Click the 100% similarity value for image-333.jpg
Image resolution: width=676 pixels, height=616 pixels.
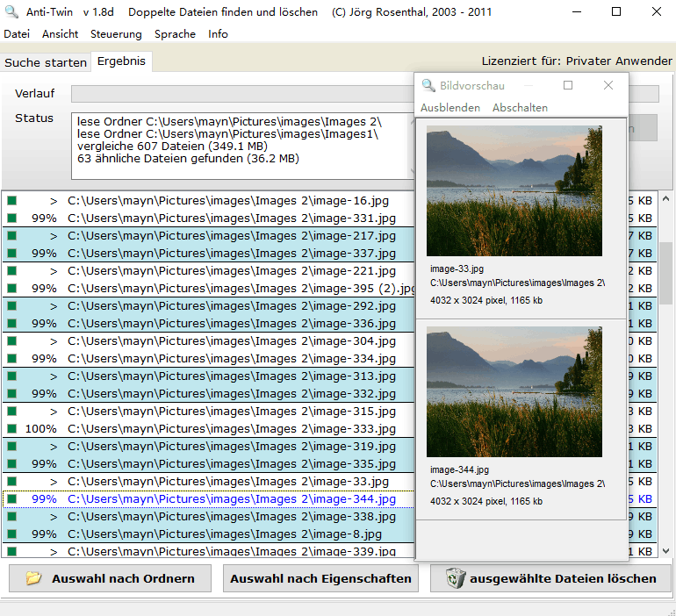click(40, 429)
